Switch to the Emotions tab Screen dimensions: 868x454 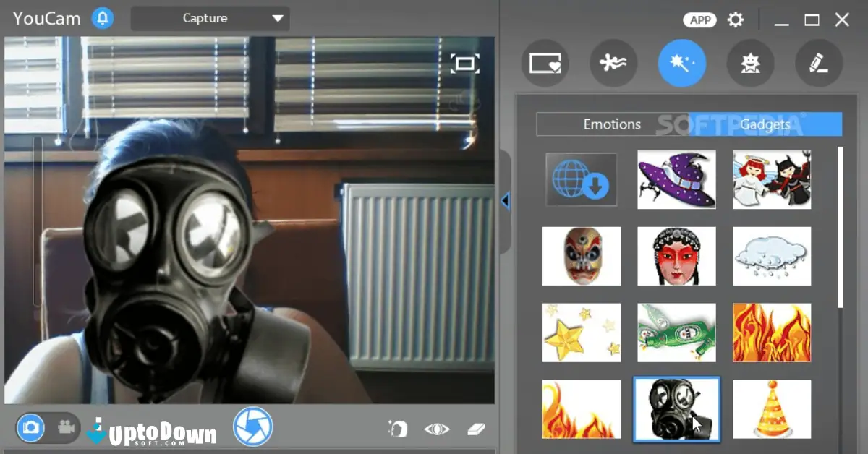tap(613, 124)
